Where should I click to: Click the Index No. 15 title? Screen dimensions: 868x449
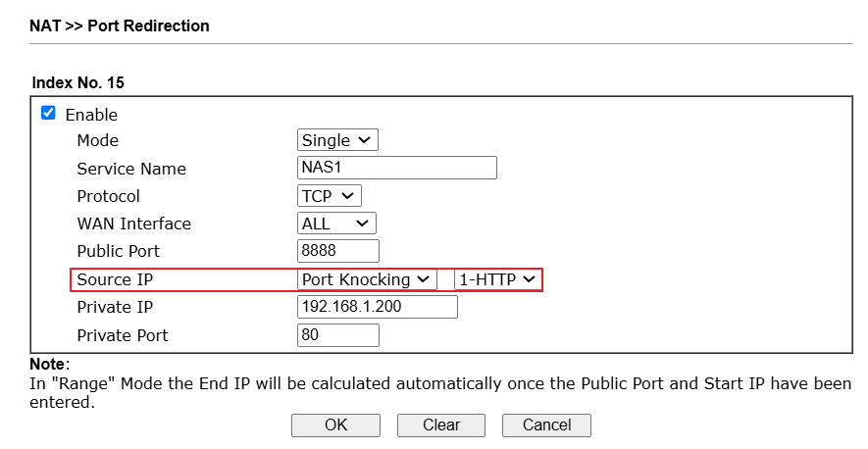coord(78,83)
